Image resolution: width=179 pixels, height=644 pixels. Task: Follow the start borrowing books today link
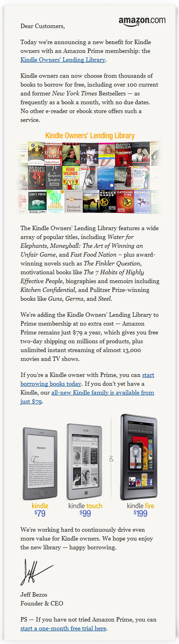coord(87,379)
